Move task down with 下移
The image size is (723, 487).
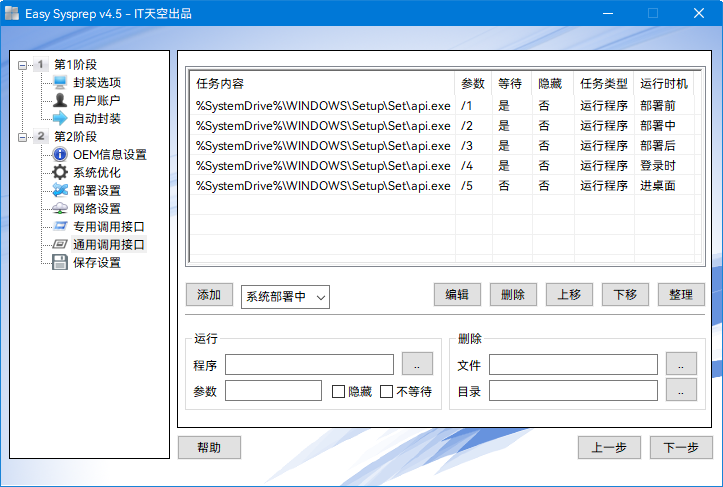tap(625, 295)
